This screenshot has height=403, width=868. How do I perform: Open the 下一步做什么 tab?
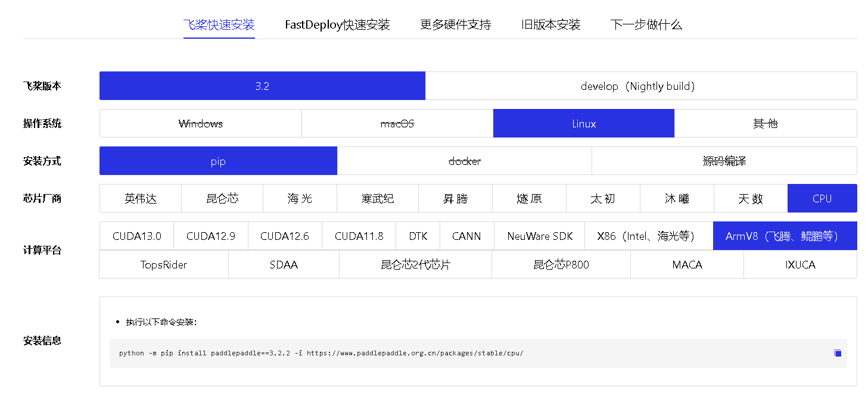pyautogui.click(x=646, y=24)
